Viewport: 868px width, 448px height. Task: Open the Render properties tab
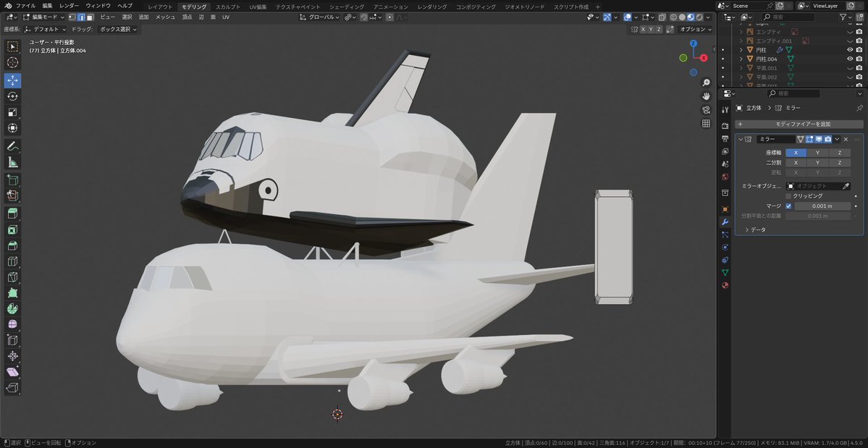pyautogui.click(x=725, y=125)
